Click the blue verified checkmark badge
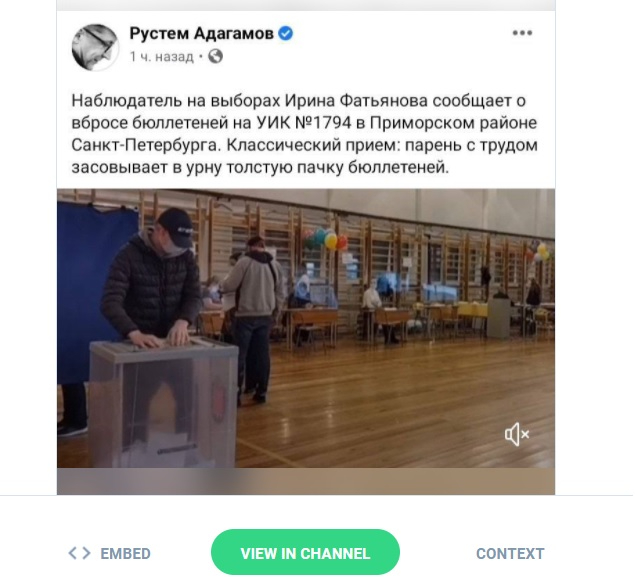Image resolution: width=635 pixels, height=587 pixels. point(286,33)
